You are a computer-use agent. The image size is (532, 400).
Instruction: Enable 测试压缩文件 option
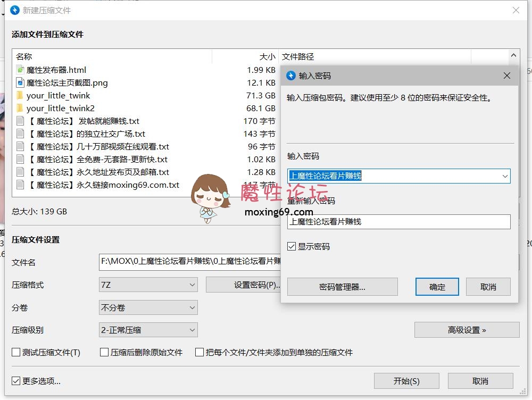pos(15,352)
